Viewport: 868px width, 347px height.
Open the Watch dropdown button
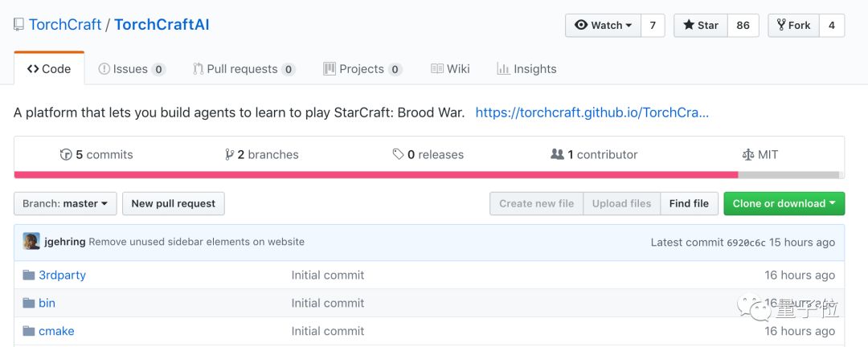(604, 26)
